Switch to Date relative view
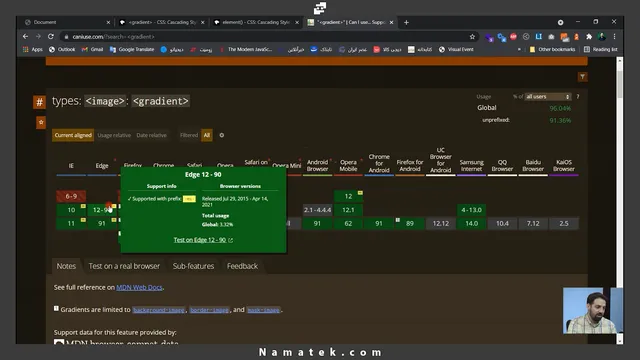This screenshot has height=360, width=640. (x=151, y=135)
